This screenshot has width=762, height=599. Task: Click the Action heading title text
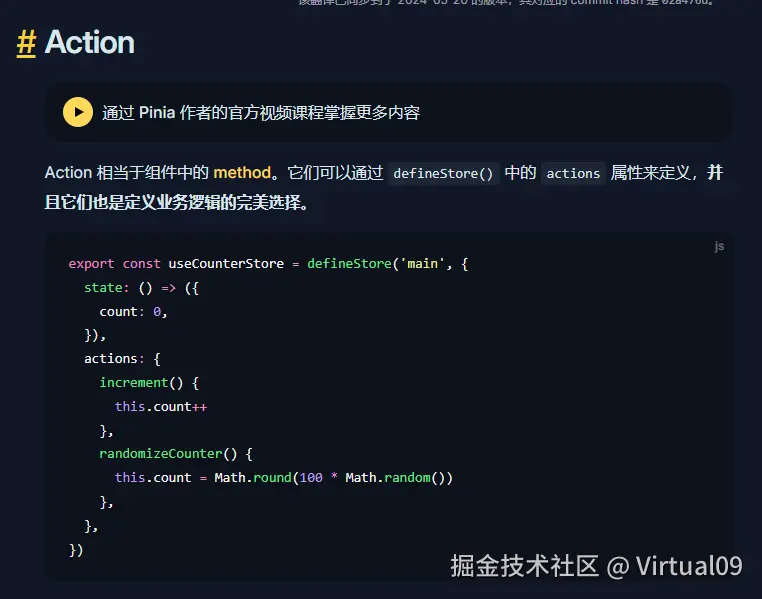point(89,42)
